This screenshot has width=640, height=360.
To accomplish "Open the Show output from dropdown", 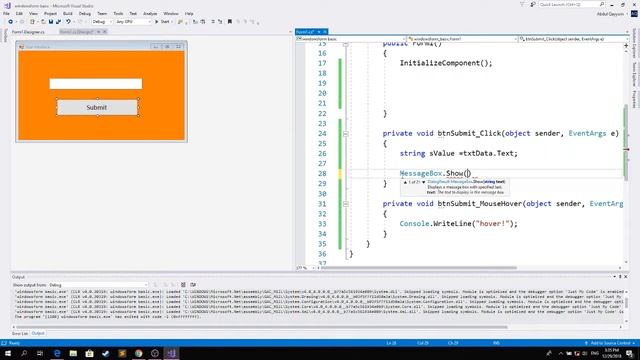I will click(98, 285).
